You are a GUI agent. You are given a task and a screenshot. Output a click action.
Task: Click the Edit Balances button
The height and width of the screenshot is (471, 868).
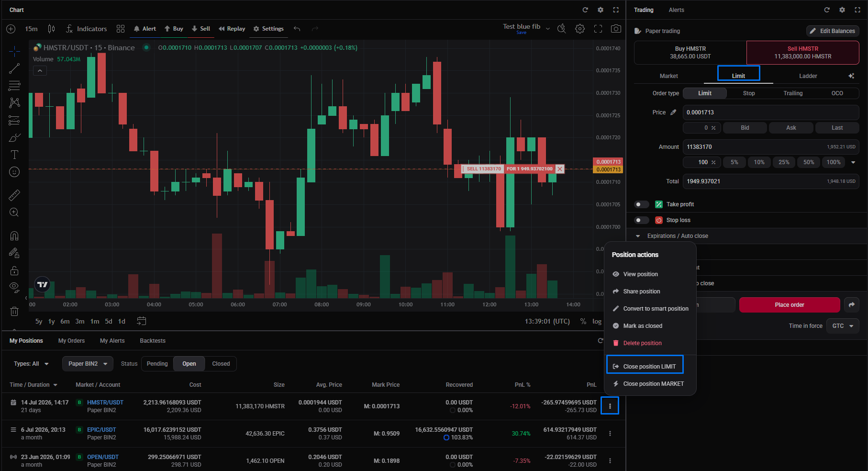(833, 31)
